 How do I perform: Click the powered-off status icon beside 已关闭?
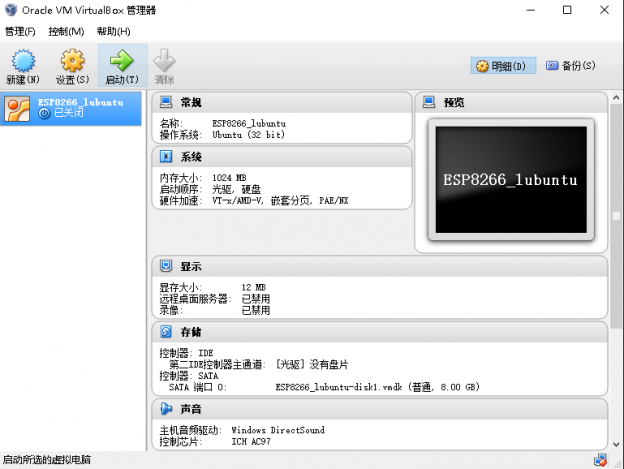[44, 113]
